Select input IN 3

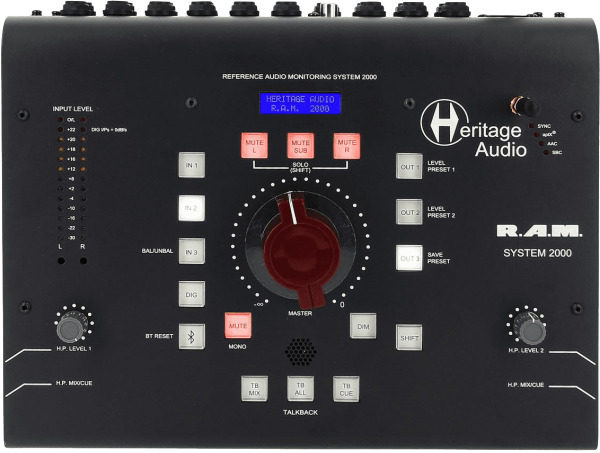191,251
